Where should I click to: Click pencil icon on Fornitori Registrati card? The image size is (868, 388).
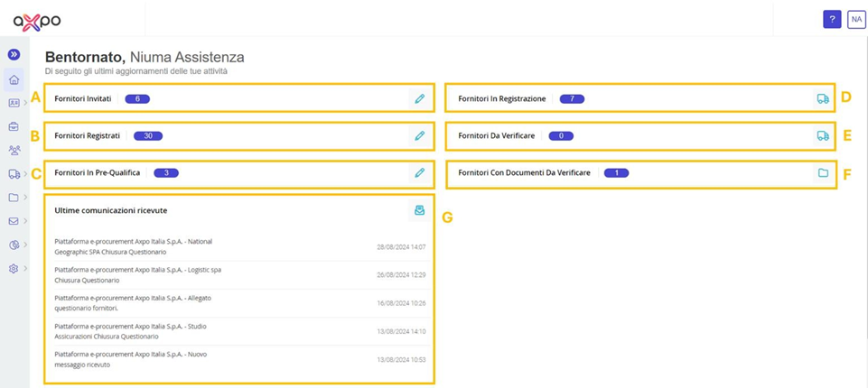(x=420, y=135)
